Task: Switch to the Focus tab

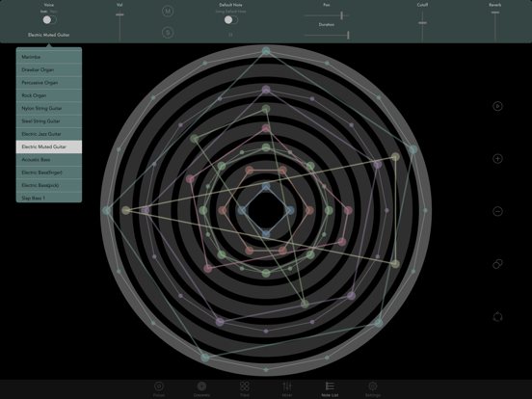Action: tap(159, 388)
